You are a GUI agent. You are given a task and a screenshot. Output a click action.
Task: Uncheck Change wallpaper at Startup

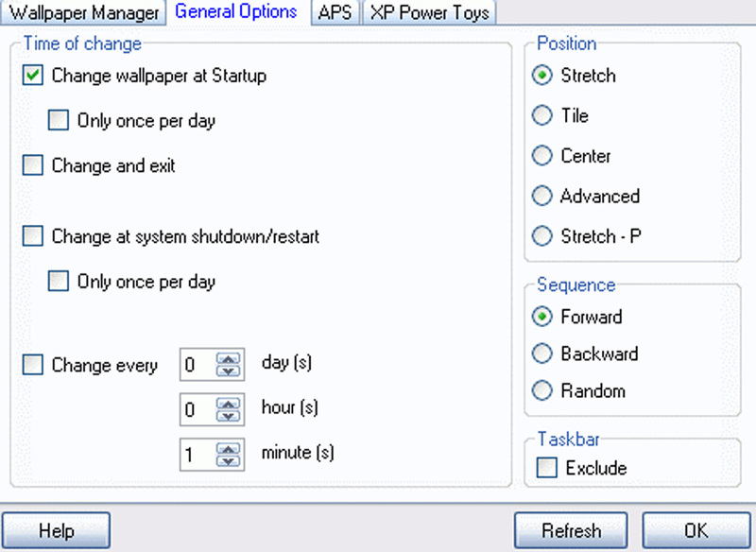(33, 76)
